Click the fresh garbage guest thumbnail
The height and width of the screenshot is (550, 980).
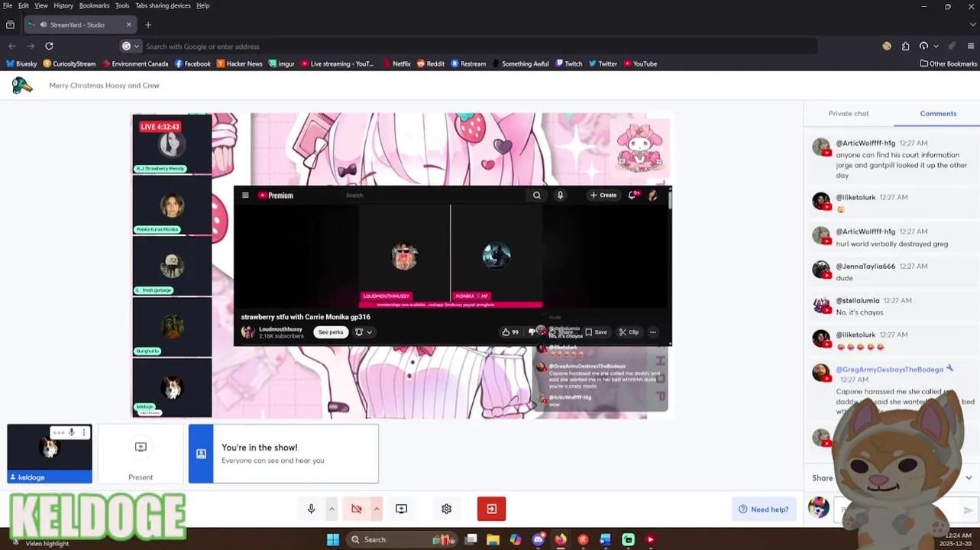(172, 266)
